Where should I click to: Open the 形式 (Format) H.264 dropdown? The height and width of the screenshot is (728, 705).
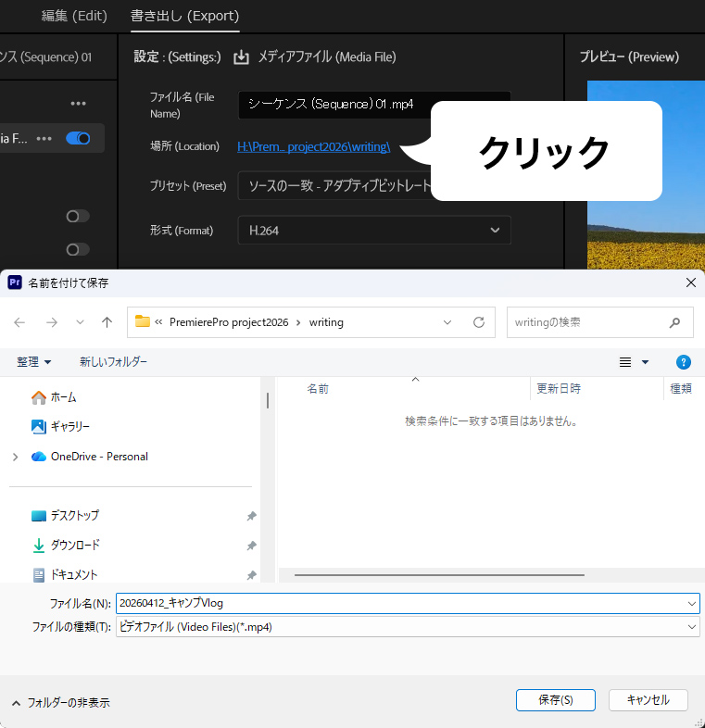[374, 231]
